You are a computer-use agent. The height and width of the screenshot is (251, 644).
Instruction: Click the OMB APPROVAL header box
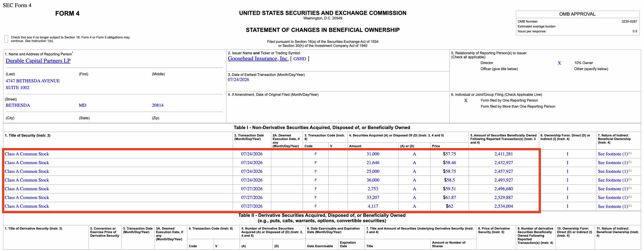(x=577, y=14)
